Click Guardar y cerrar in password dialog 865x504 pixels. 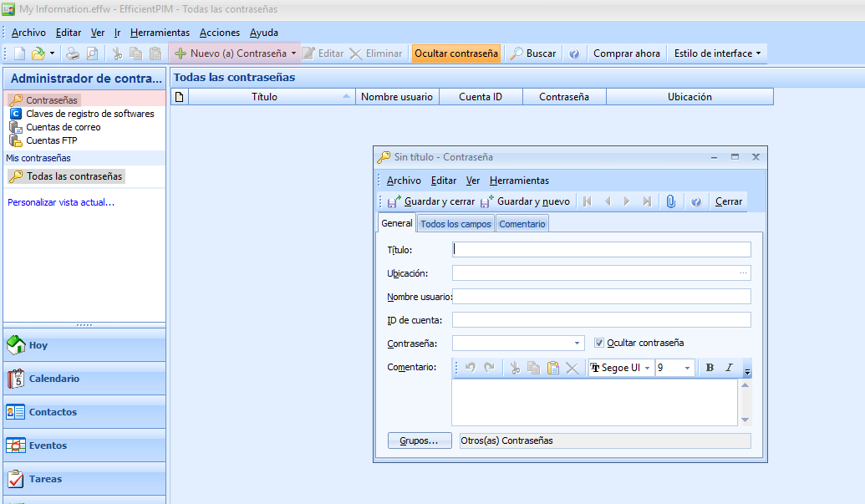pos(431,201)
